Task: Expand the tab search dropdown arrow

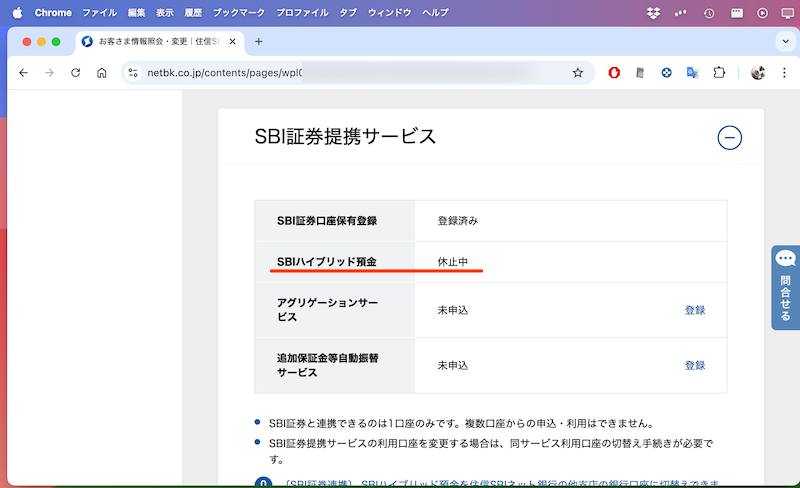Action: pyautogui.click(x=784, y=41)
